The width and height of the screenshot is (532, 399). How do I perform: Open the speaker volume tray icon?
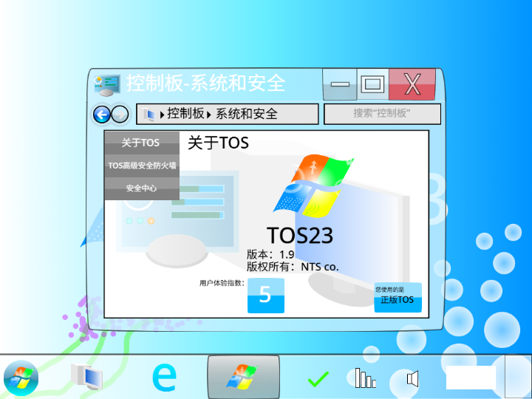tap(412, 378)
